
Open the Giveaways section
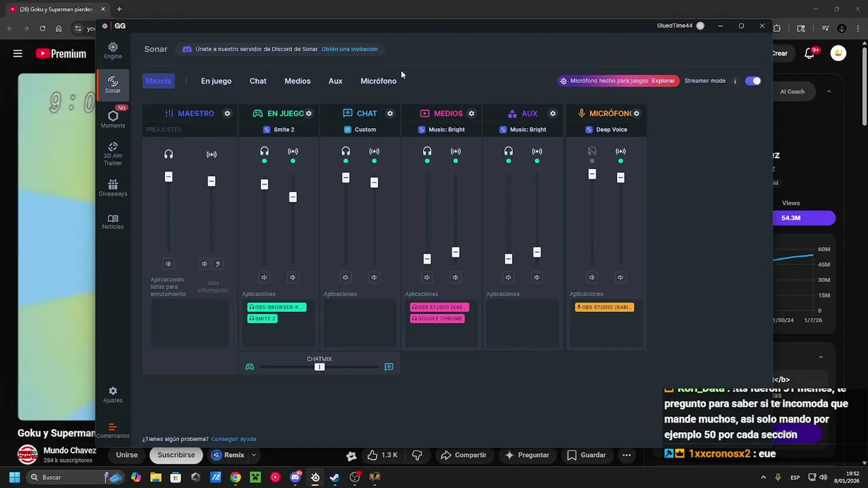point(113,188)
